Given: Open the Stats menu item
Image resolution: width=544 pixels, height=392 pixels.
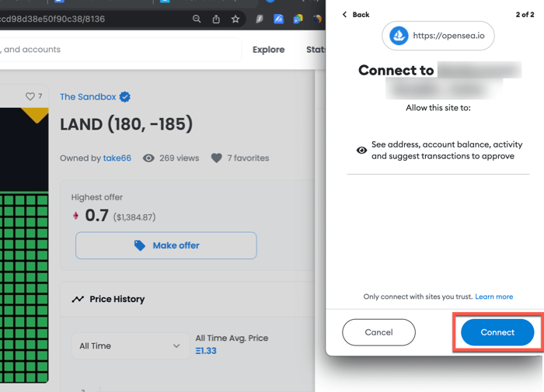Looking at the screenshot, I should tap(316, 50).
